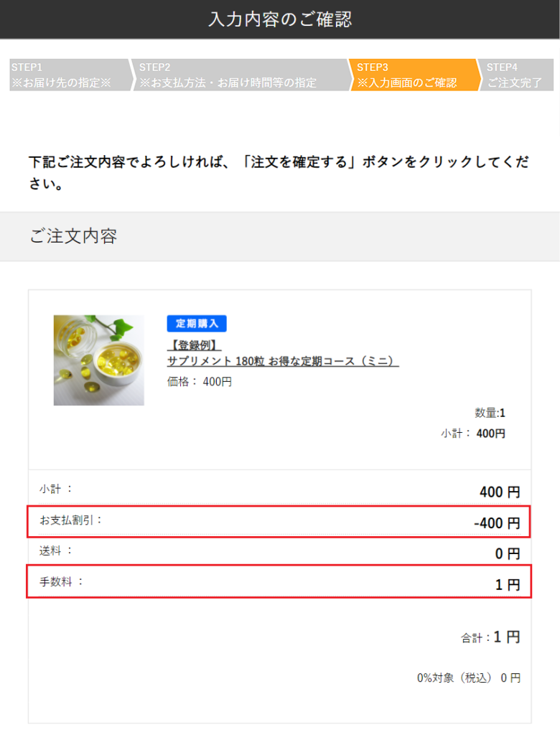
Task: Click the 合計: 1 円 total
Action: 490,637
